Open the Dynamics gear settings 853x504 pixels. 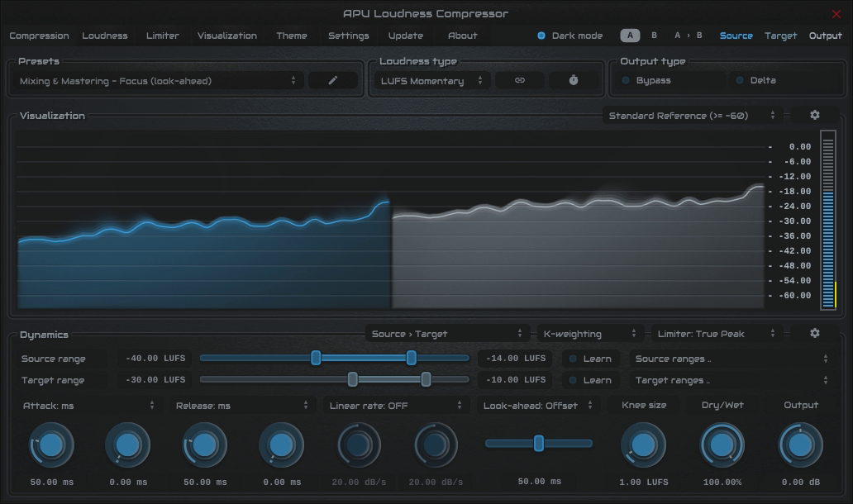(814, 334)
